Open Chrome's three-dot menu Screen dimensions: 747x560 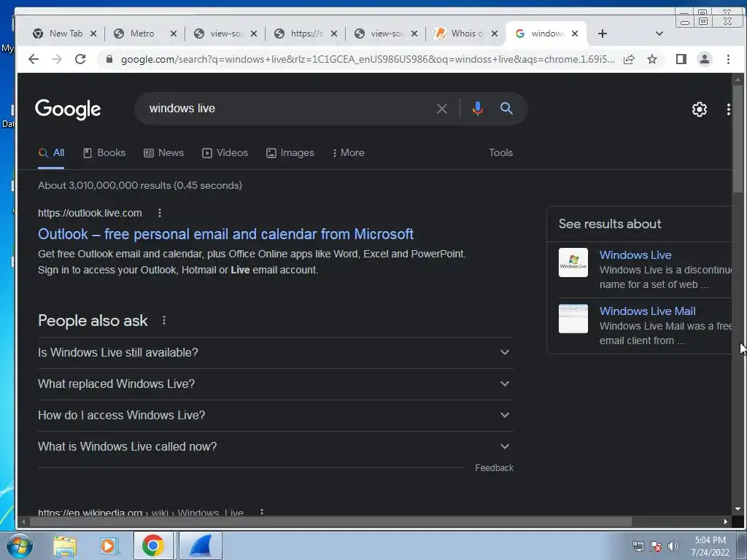[x=728, y=59]
